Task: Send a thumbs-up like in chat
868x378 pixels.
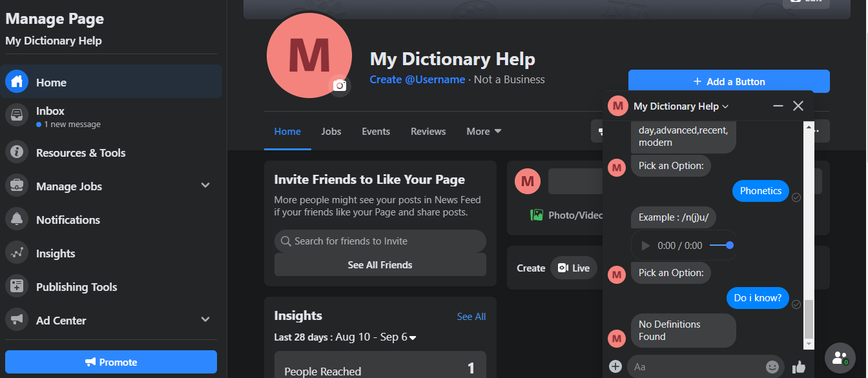Action: (799, 366)
